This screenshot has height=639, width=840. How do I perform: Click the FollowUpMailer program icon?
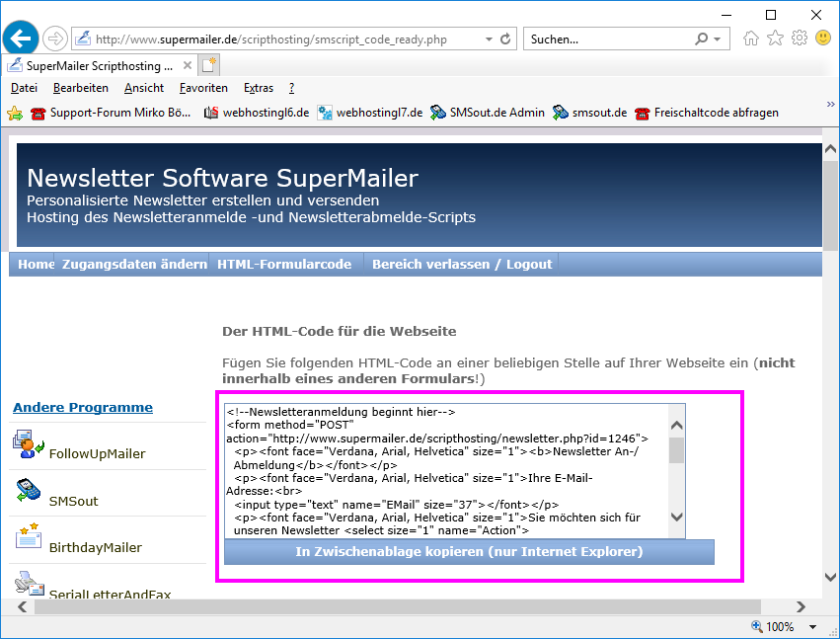(x=29, y=443)
